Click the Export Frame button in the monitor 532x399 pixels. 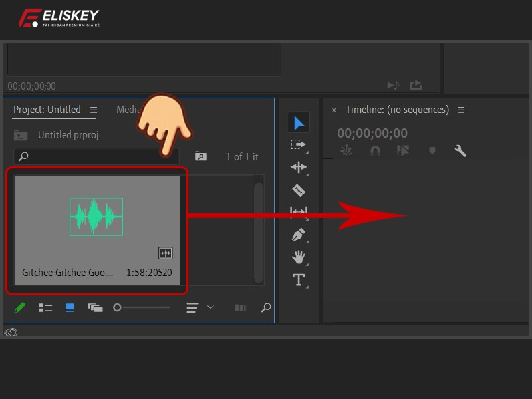416,85
